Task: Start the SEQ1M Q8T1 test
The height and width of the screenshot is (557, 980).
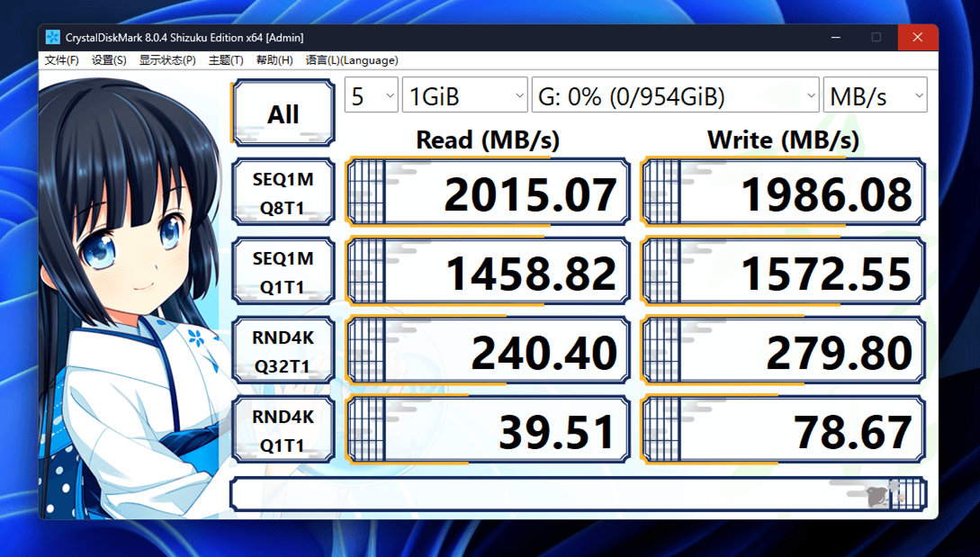Action: (283, 192)
